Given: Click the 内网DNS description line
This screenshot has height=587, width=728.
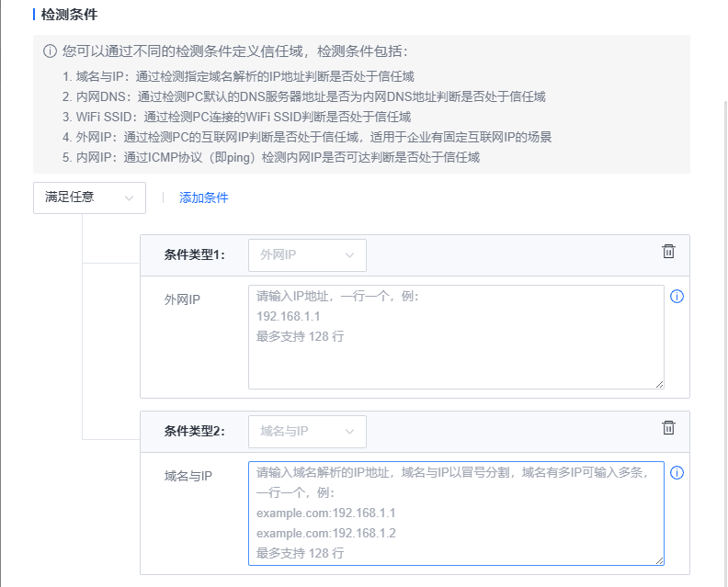Looking at the screenshot, I should click(x=303, y=96).
